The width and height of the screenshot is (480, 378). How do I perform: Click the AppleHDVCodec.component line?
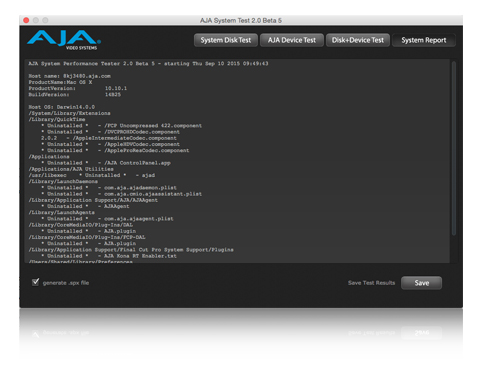click(x=110, y=144)
